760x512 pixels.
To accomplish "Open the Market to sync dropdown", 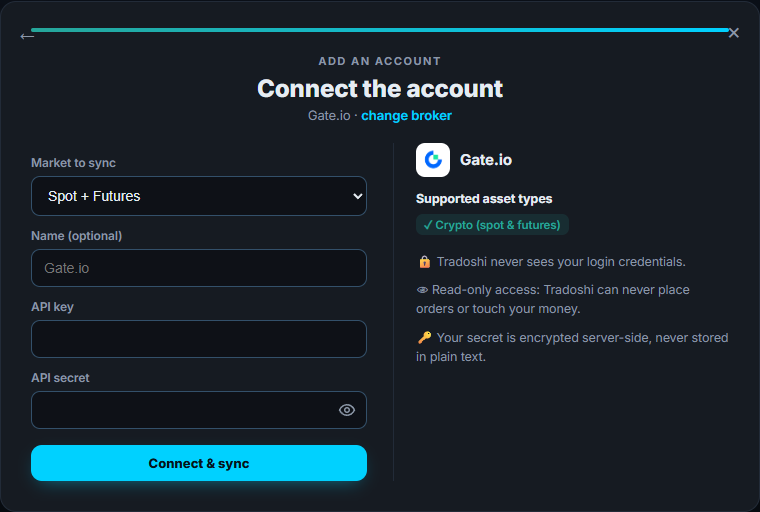I will point(199,196).
